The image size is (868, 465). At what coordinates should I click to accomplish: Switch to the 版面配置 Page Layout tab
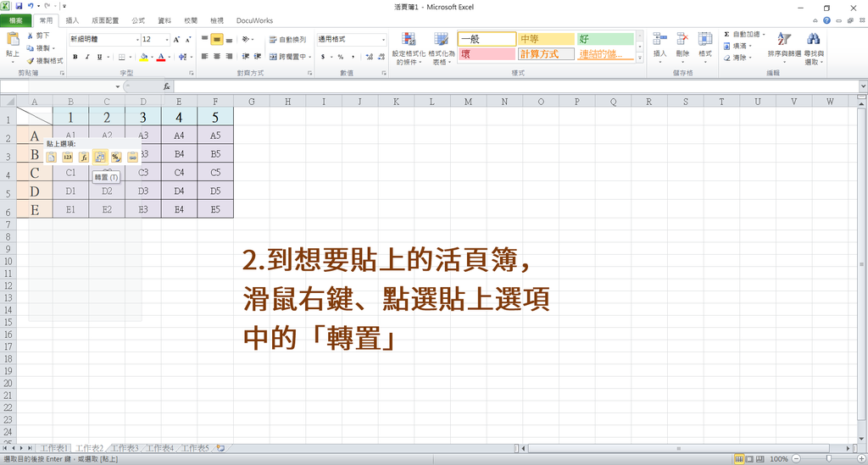(x=105, y=20)
